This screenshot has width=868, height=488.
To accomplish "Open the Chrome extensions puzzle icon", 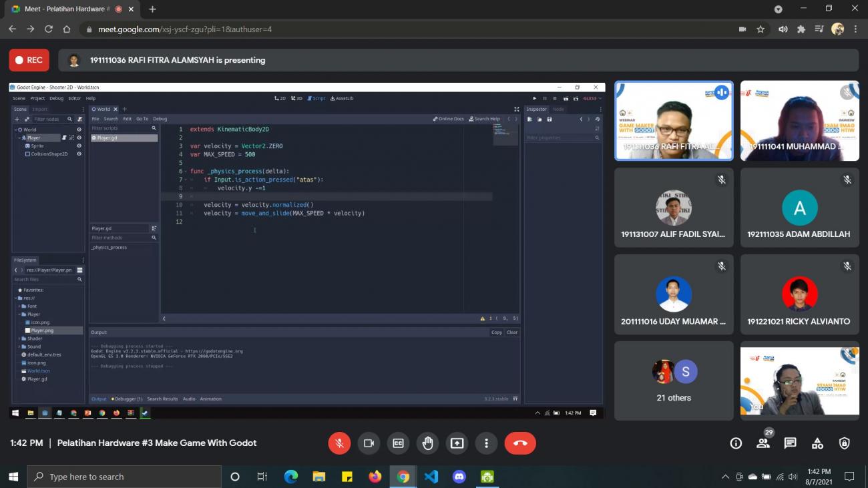I will tap(801, 29).
